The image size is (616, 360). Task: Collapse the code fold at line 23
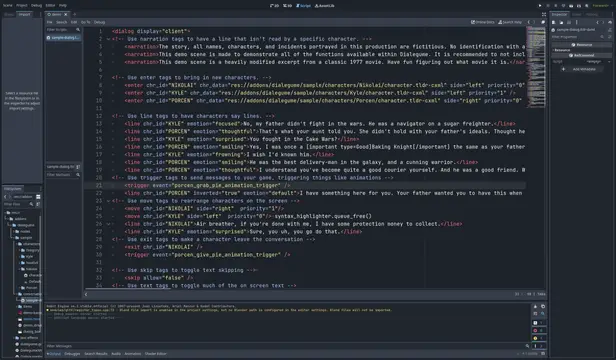coord(108,201)
